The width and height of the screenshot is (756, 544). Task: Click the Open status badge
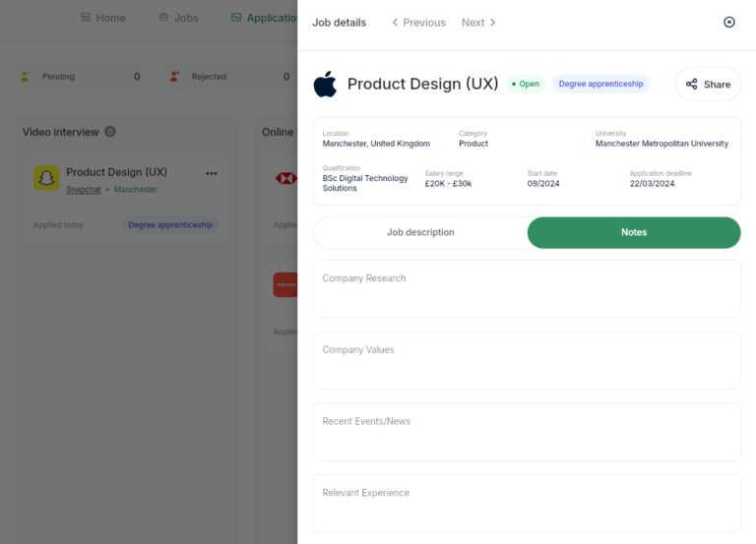click(x=526, y=84)
